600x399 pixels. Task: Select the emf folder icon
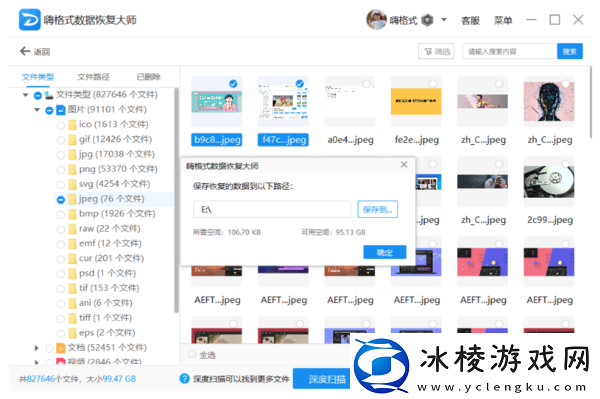coord(72,244)
